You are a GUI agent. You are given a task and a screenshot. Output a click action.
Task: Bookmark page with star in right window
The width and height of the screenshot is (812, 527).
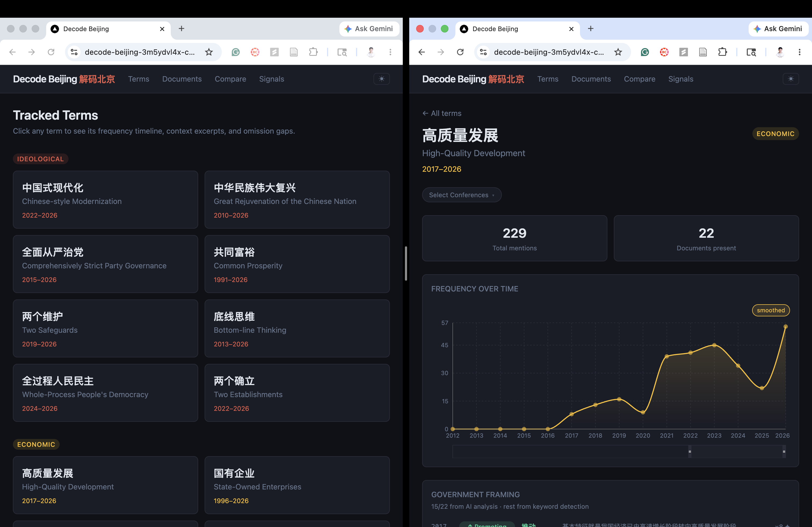pyautogui.click(x=618, y=52)
